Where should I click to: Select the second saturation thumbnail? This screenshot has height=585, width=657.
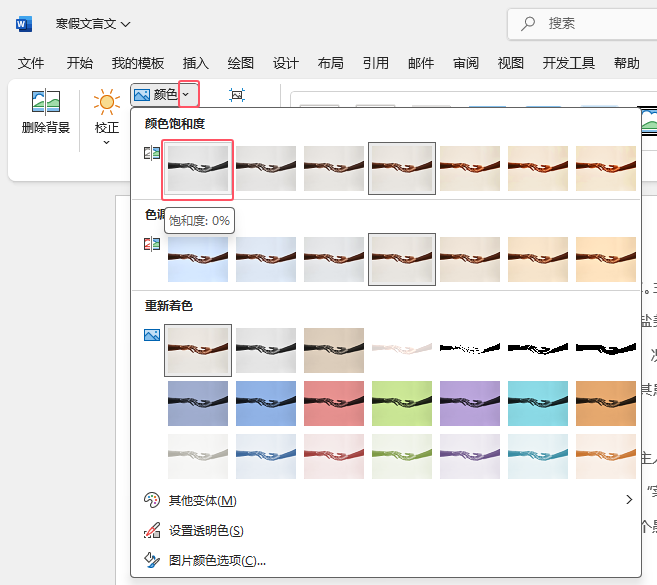coord(266,168)
